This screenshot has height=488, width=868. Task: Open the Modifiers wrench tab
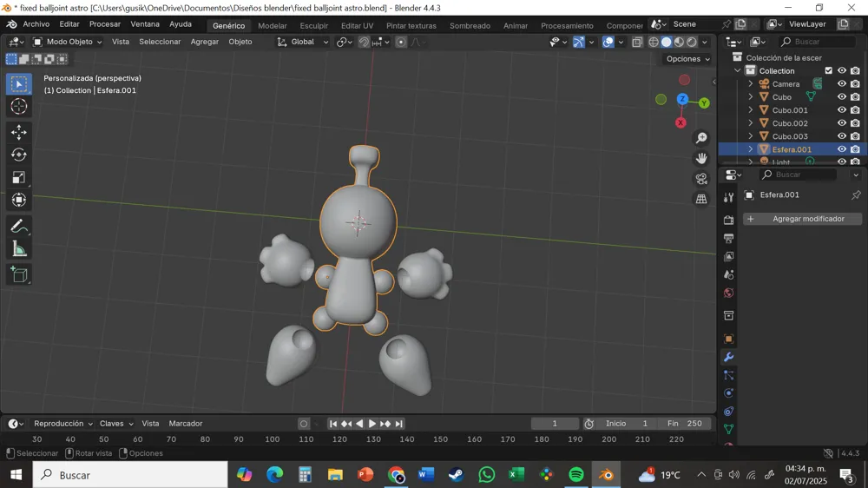728,357
